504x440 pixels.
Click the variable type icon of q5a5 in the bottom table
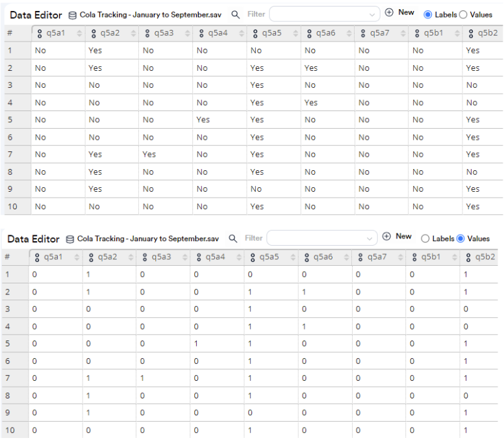tap(253, 257)
